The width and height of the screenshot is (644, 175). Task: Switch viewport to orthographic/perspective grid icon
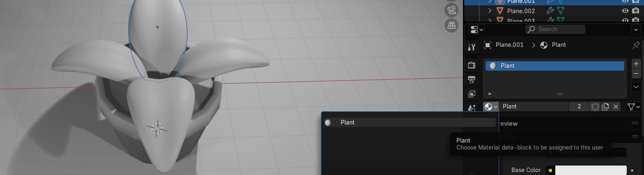click(x=451, y=25)
